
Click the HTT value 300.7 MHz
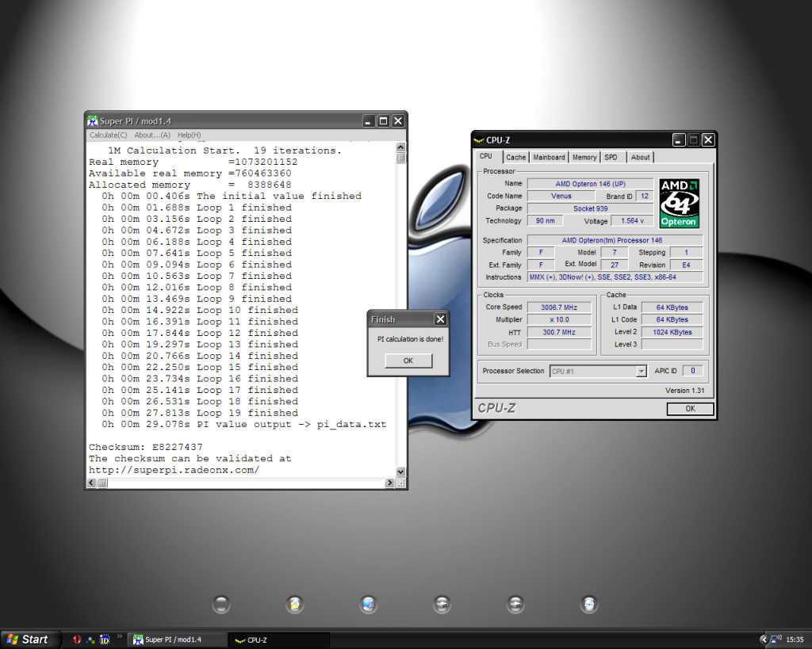tap(559, 332)
